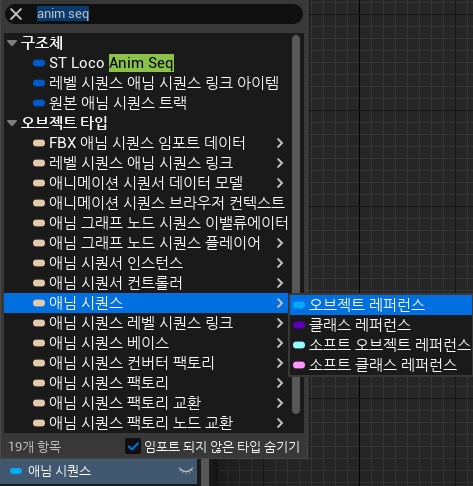
Task: Click blue pill icon of ST Loco Anim Seq
Action: (39, 63)
